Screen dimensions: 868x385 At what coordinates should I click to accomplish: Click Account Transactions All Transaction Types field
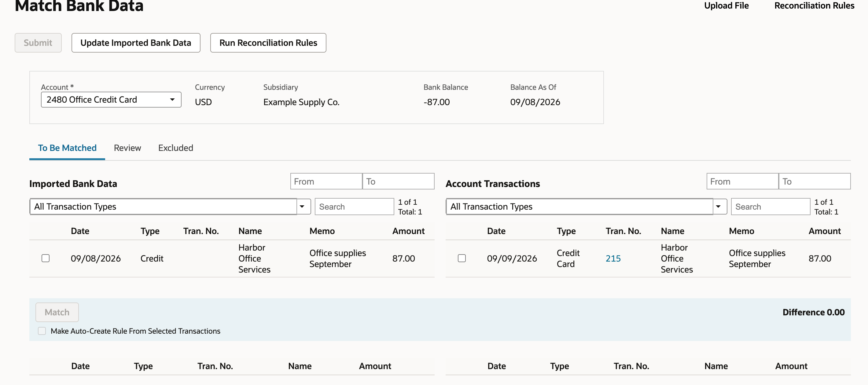pyautogui.click(x=579, y=207)
